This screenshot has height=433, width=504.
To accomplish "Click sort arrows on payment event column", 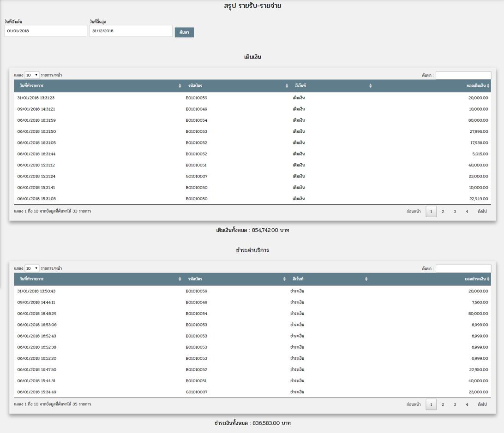I will click(x=366, y=279).
